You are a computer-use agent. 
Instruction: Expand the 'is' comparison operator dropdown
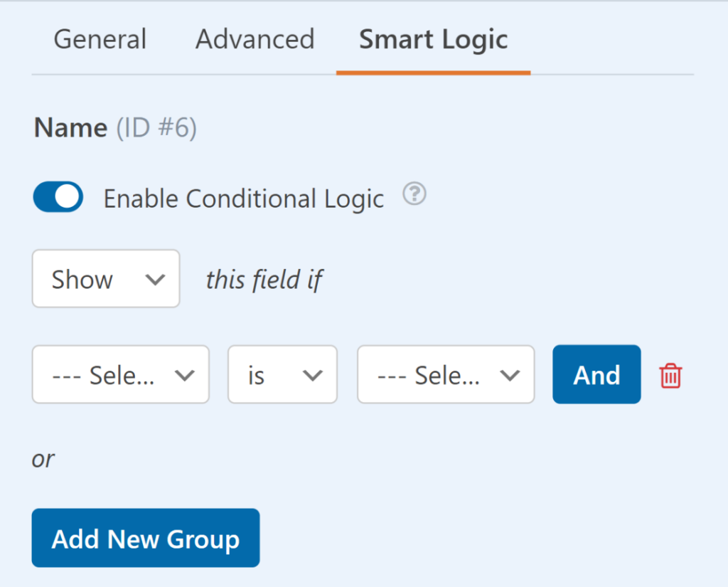click(x=282, y=374)
